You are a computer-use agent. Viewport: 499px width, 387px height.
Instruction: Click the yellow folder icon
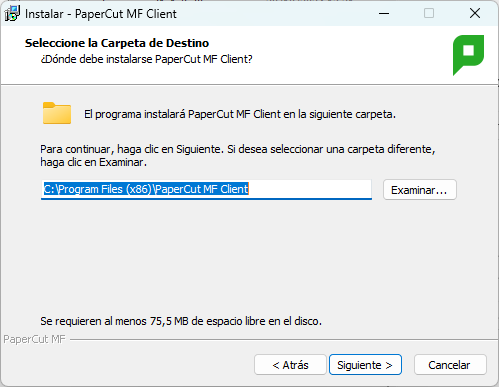[x=57, y=113]
